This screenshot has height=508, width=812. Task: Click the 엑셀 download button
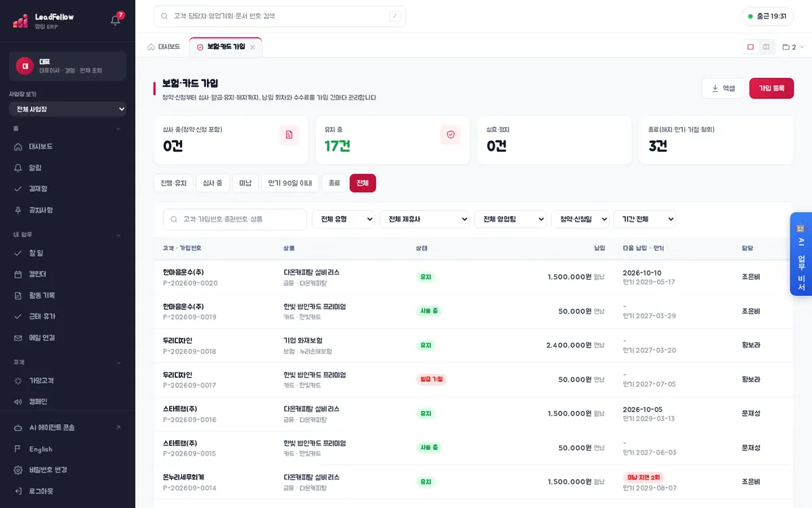pos(723,88)
